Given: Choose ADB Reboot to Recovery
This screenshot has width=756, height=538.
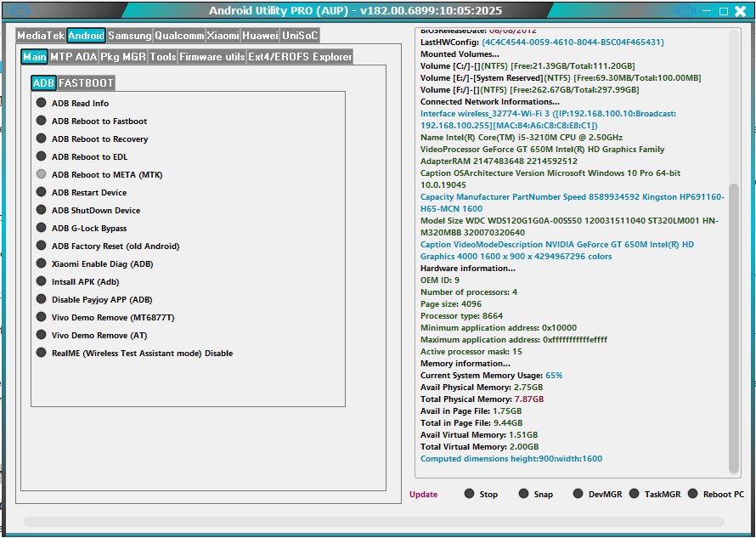Looking at the screenshot, I should [x=92, y=139].
